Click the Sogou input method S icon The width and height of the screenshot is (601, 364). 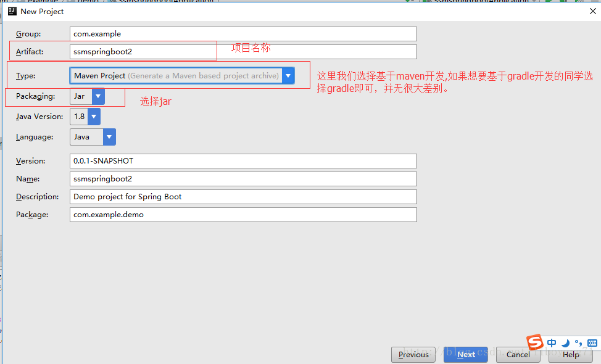(535, 342)
